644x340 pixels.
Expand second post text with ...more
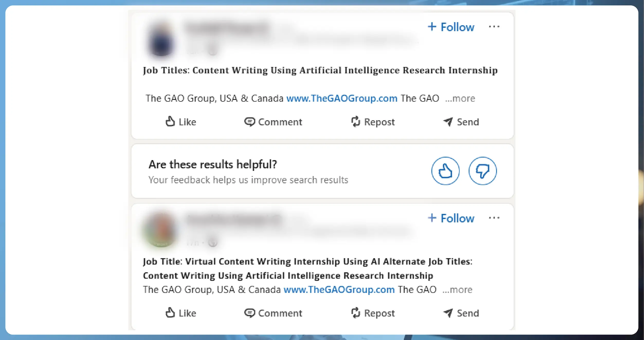(457, 290)
